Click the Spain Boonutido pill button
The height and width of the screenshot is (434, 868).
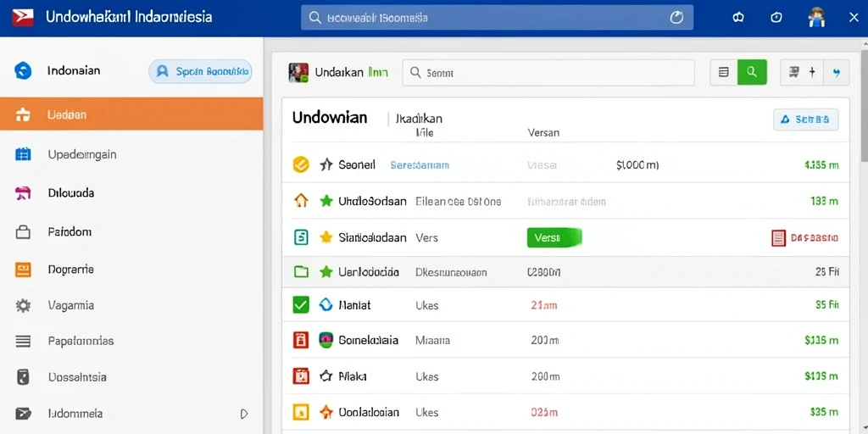tap(200, 71)
